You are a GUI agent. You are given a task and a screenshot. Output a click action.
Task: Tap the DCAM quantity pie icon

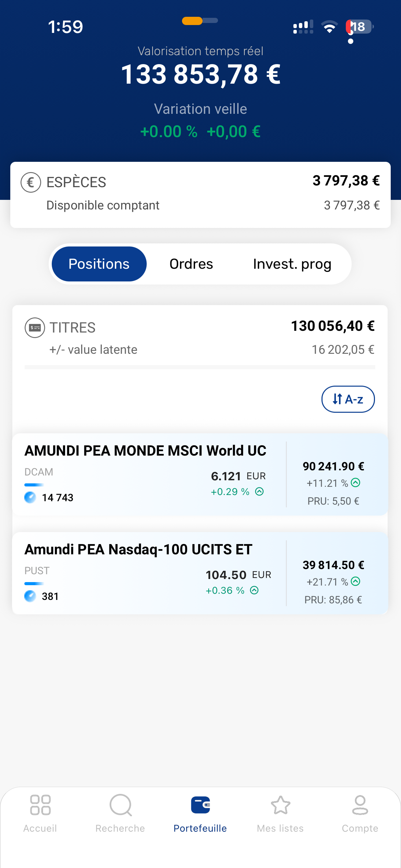[x=30, y=497]
